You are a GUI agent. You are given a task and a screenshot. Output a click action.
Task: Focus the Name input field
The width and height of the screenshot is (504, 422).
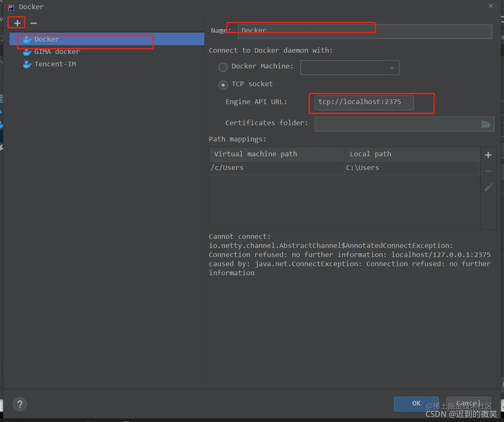pos(365,31)
